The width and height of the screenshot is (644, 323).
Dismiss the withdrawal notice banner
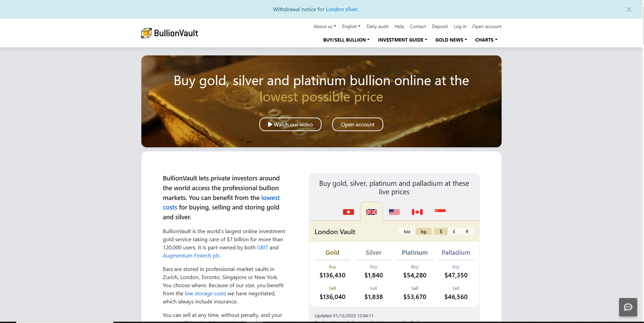pyautogui.click(x=628, y=9)
